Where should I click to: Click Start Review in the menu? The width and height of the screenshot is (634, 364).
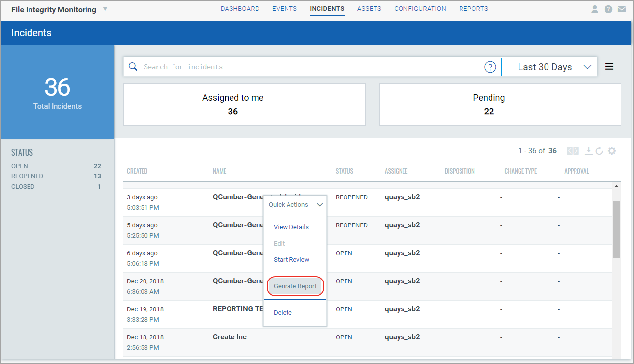(x=291, y=260)
